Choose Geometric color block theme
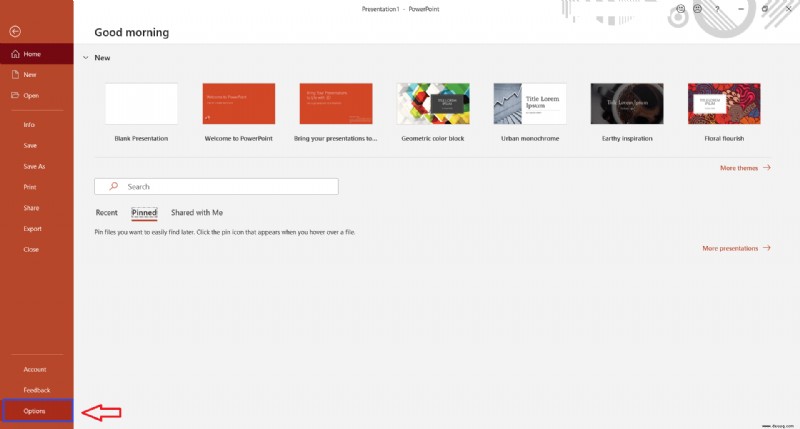 (x=433, y=104)
